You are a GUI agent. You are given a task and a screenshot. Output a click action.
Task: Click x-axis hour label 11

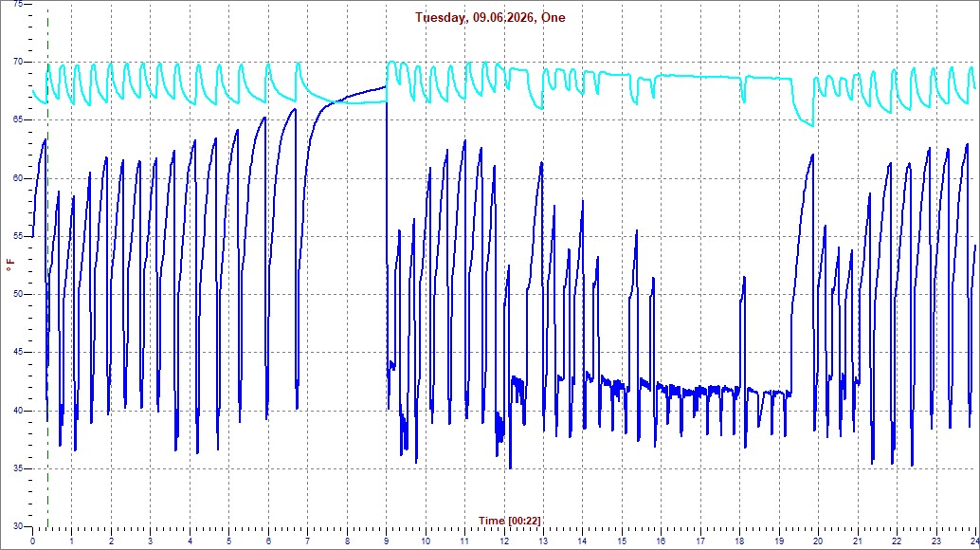point(465,541)
